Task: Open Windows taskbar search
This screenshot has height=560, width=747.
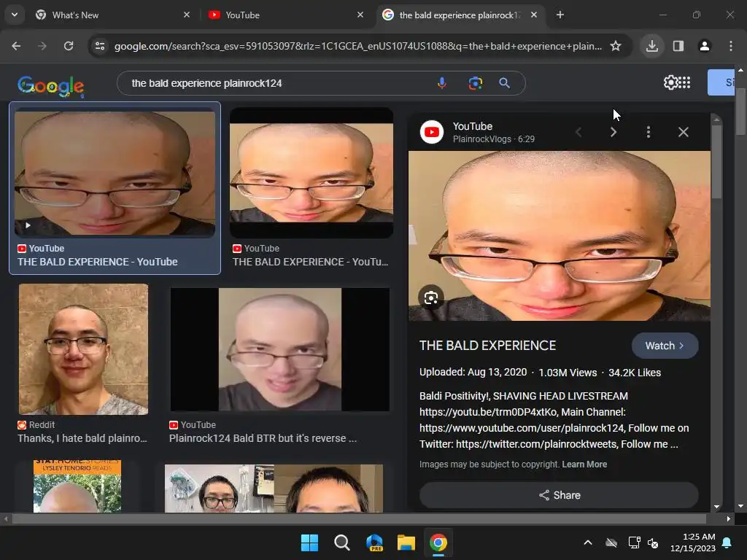Action: (342, 542)
